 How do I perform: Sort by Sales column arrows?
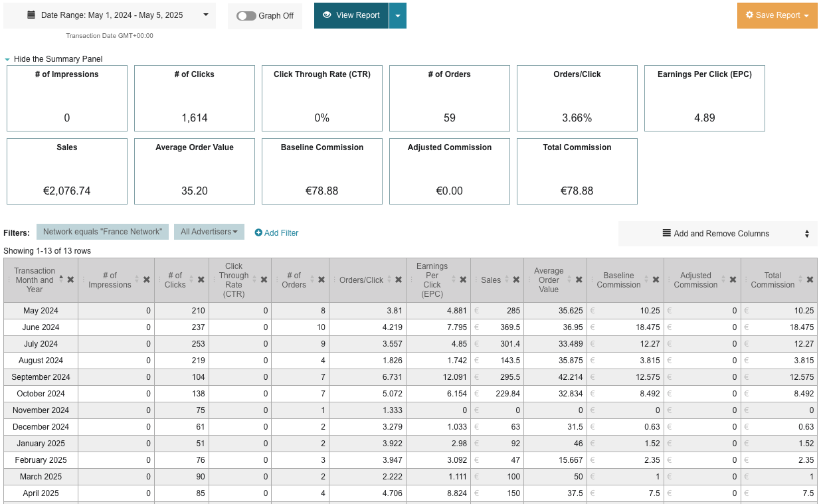507,280
